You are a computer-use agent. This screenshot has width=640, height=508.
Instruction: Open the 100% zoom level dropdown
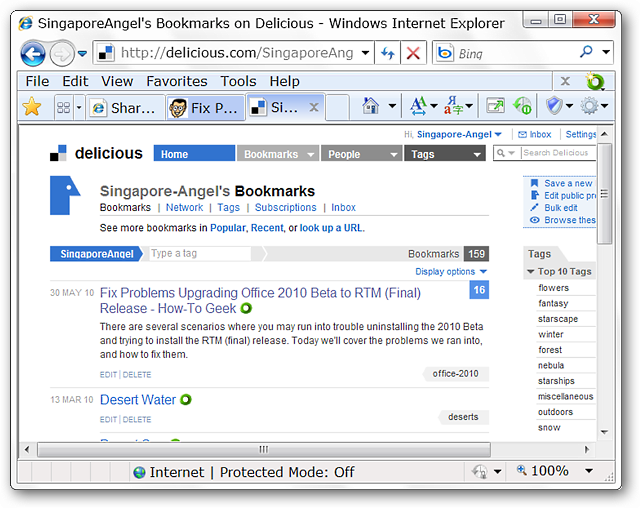pos(589,471)
